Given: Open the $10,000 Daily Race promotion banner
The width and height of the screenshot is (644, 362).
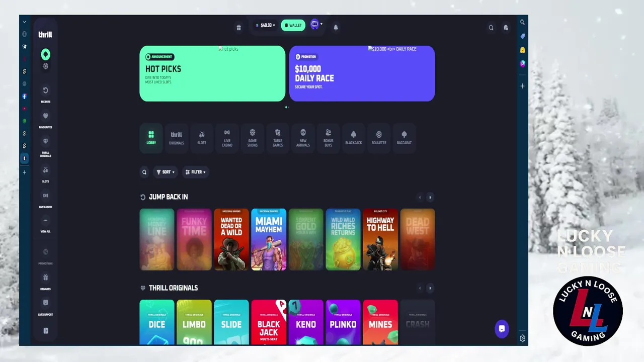Looking at the screenshot, I should click(362, 73).
